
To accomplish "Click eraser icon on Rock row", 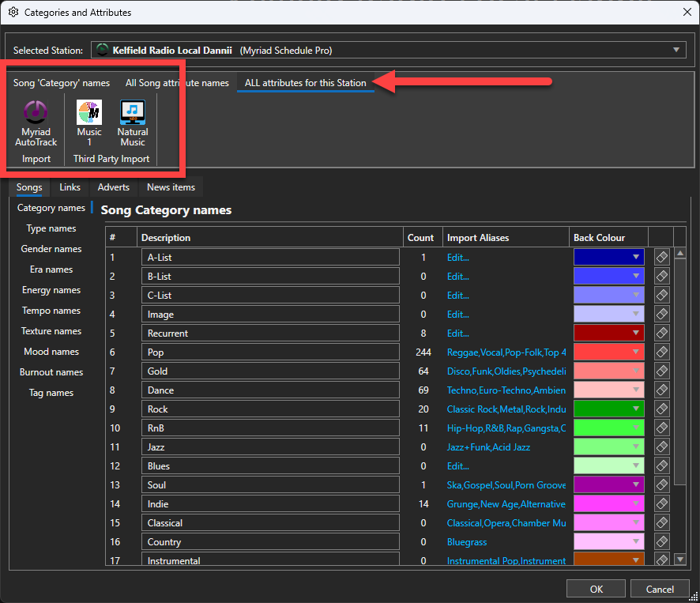I will coord(662,409).
